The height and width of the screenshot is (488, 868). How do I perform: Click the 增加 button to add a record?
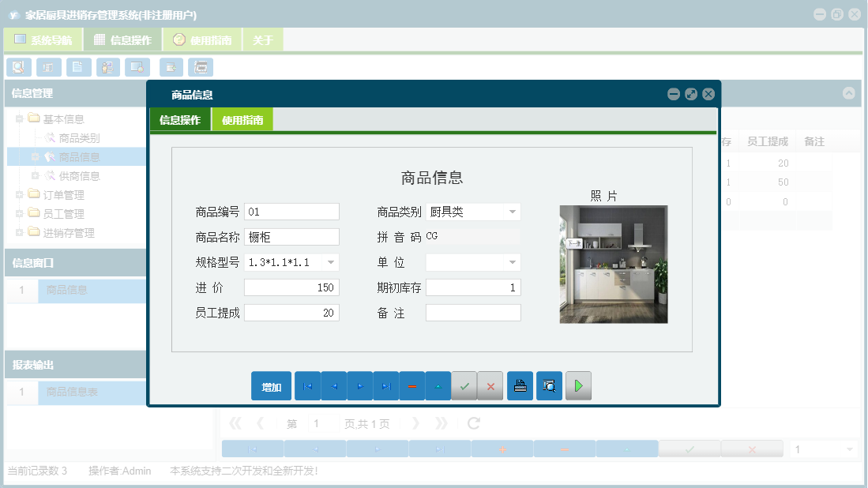click(x=271, y=385)
